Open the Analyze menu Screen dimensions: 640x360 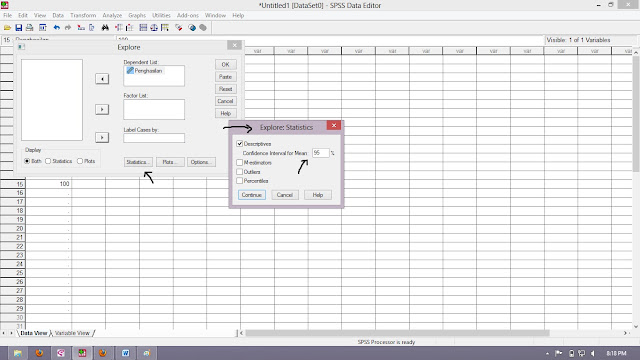tap(112, 16)
